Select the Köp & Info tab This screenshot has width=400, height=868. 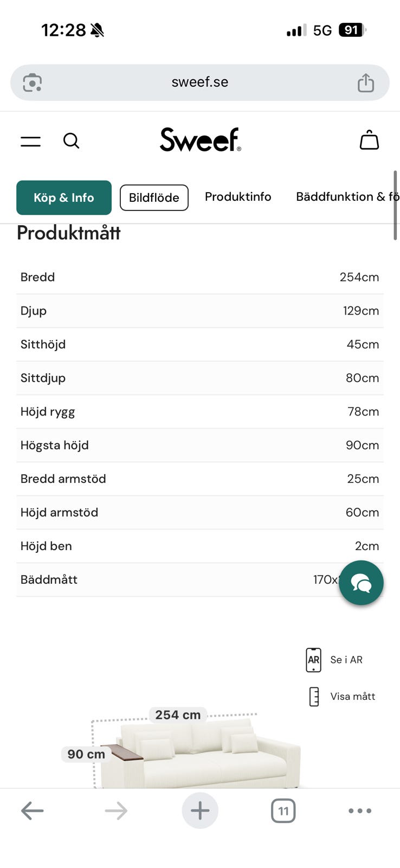point(64,197)
